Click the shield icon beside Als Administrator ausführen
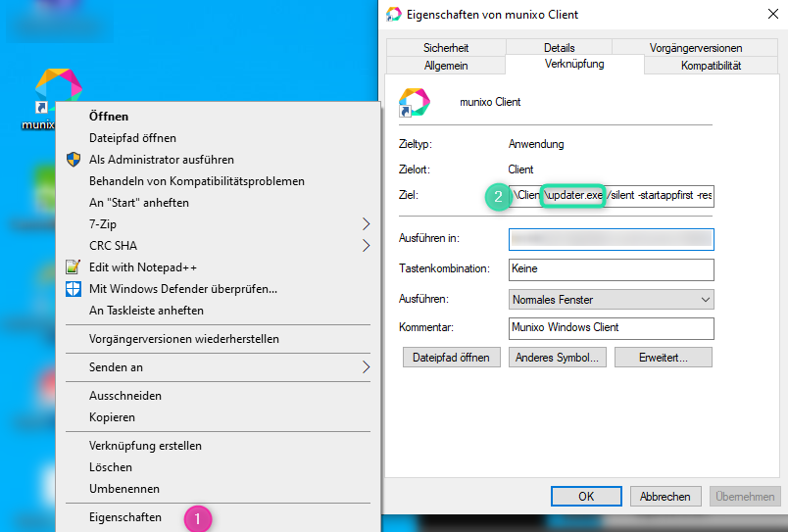Image resolution: width=788 pixels, height=532 pixels. [x=74, y=160]
